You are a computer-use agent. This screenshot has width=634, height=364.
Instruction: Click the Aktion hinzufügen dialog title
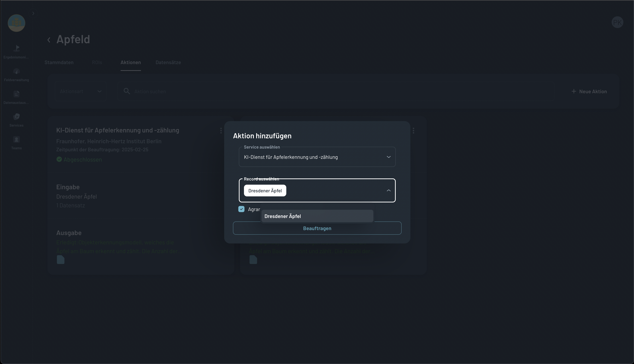pyautogui.click(x=262, y=136)
